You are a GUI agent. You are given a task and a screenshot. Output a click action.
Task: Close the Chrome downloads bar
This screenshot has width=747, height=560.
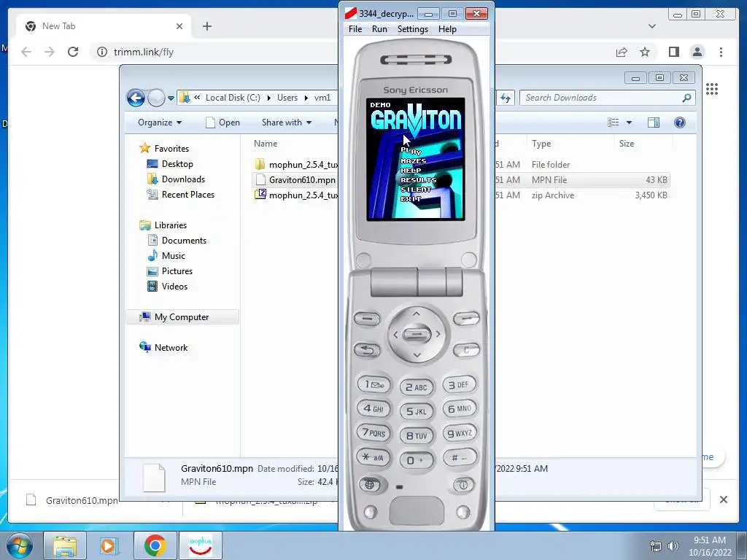[x=723, y=499]
